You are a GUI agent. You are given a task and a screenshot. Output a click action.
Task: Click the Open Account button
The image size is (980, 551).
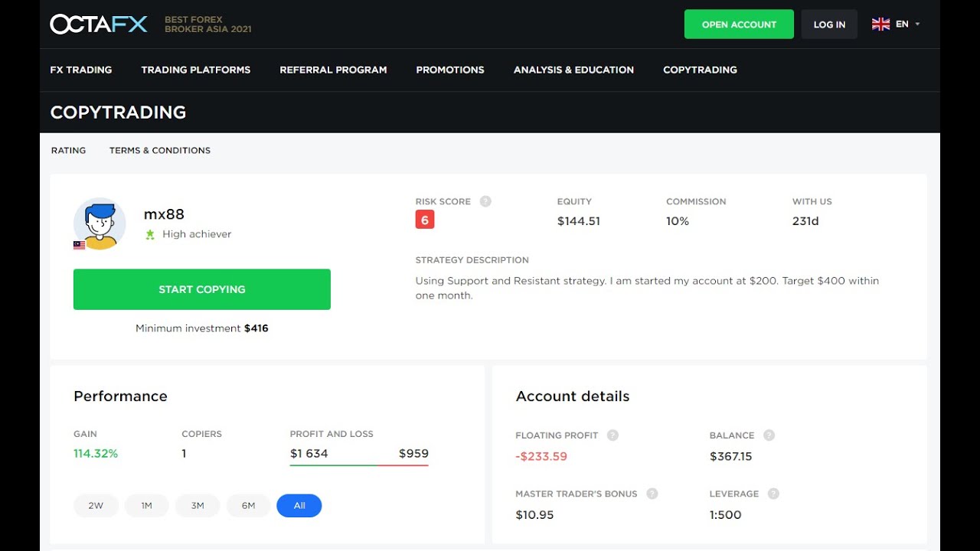pos(739,24)
